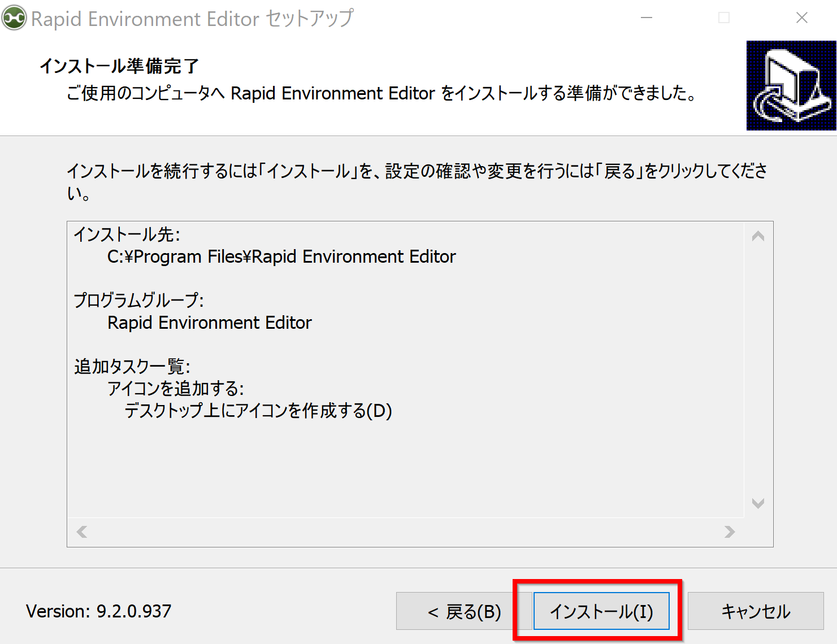Click the summary box up scroll arrow
This screenshot has height=644, width=837.
pos(758,236)
